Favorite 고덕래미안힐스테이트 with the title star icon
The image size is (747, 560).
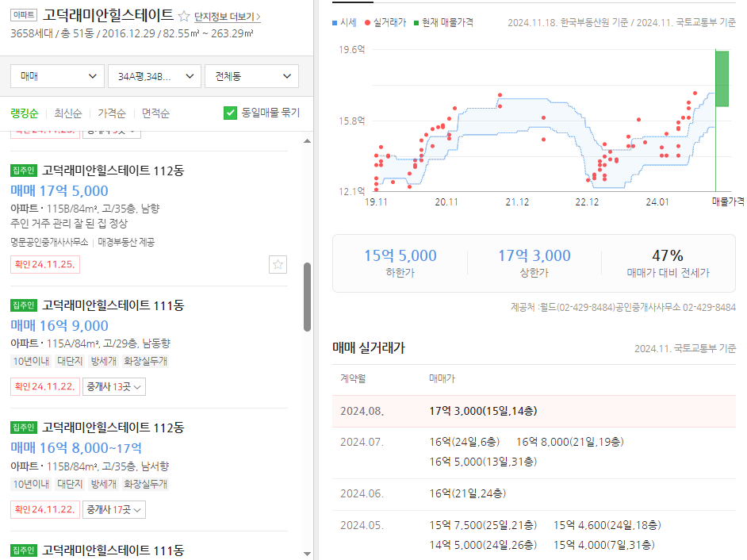[183, 16]
